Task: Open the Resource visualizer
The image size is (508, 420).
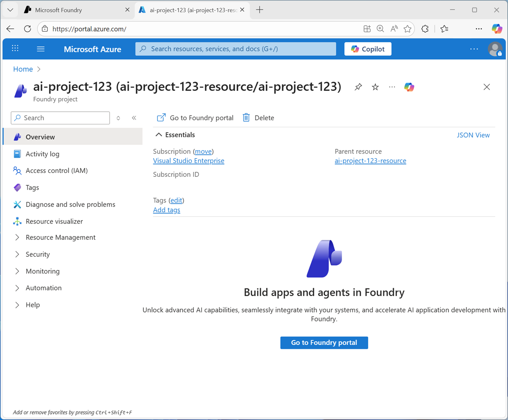Action: click(x=53, y=221)
